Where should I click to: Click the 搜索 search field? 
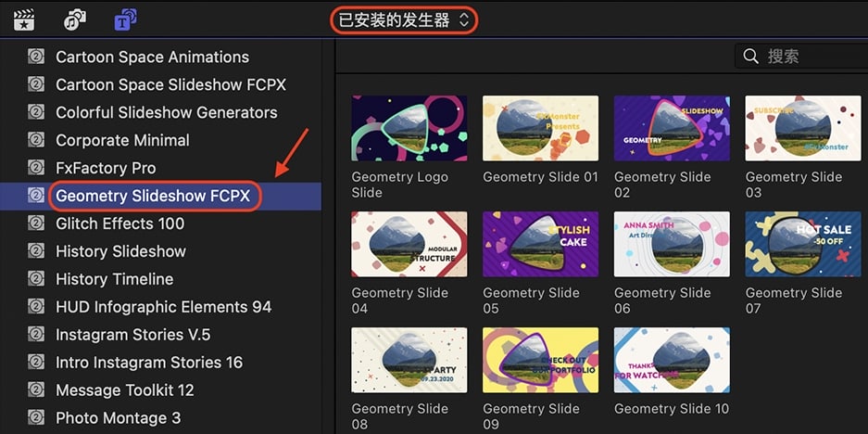(801, 56)
